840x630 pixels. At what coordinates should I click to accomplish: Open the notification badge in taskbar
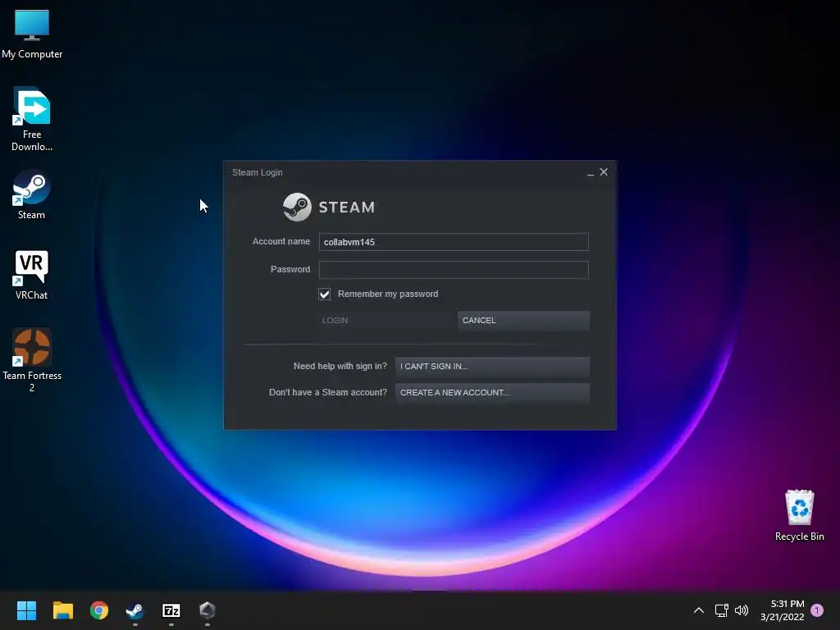[x=817, y=610]
